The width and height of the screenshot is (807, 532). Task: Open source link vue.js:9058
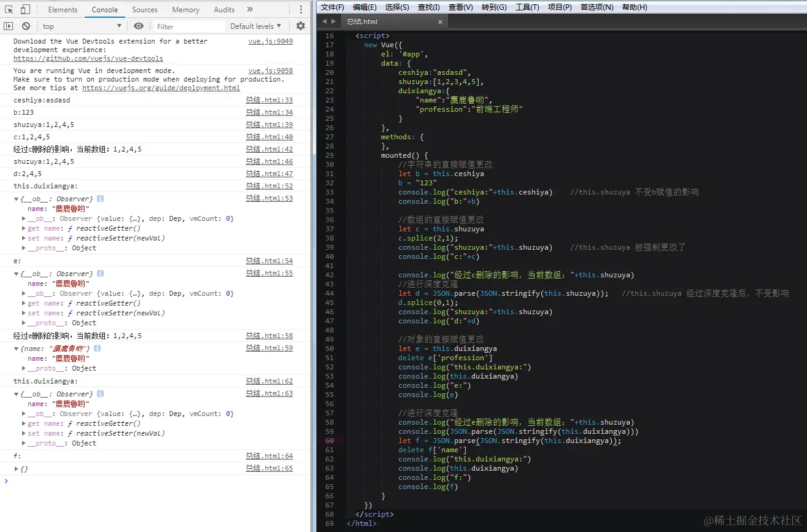click(271, 71)
